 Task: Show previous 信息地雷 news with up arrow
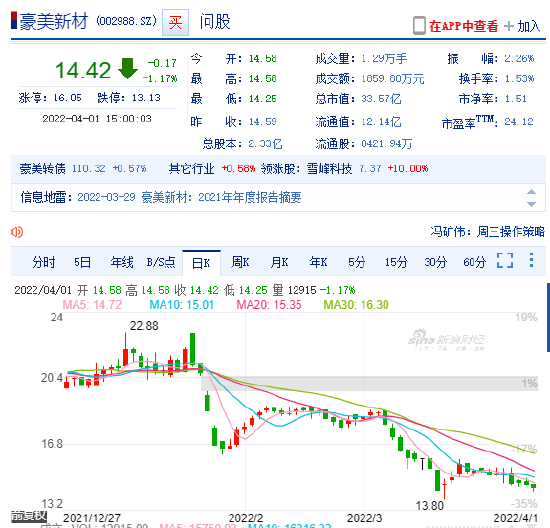[531, 192]
